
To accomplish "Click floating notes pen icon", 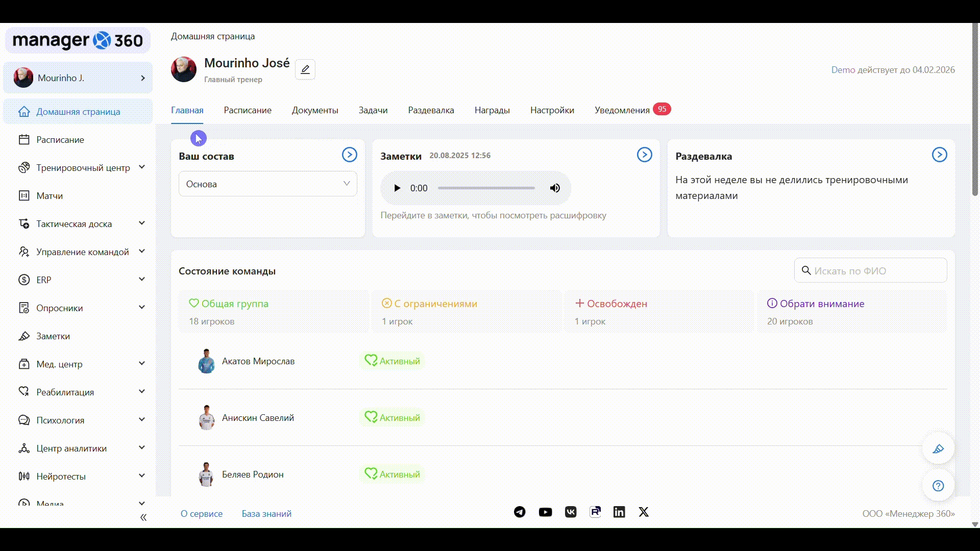I will (x=938, y=449).
